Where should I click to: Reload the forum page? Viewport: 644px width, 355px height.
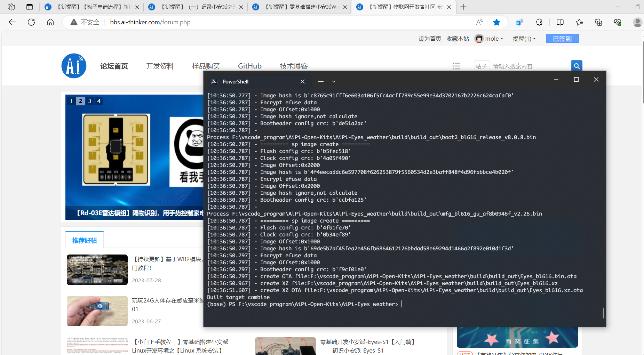coord(31,22)
